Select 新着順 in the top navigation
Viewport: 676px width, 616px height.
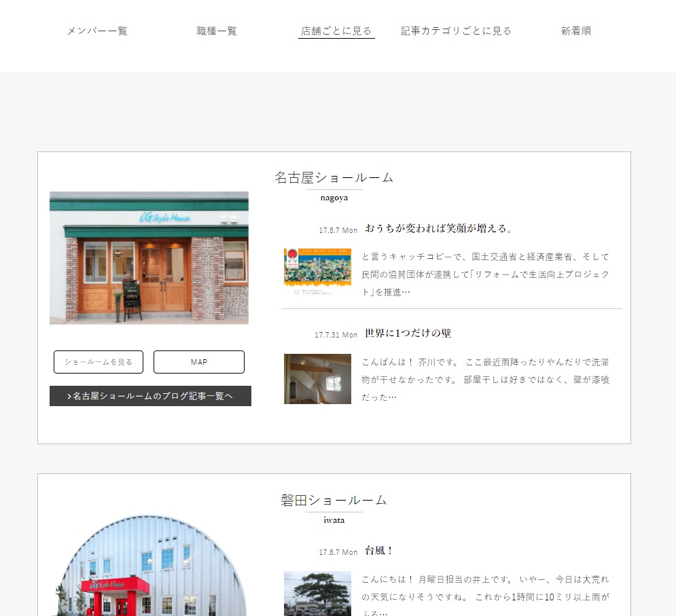(x=575, y=31)
